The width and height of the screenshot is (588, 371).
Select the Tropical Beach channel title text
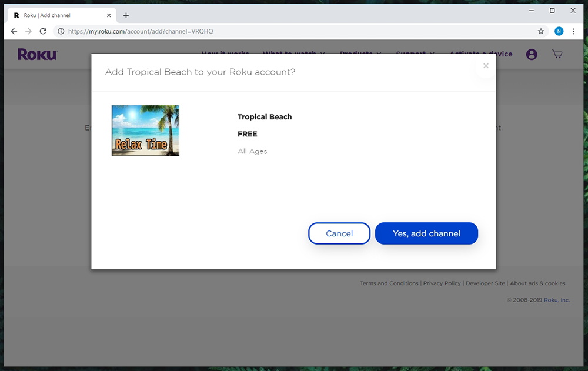pos(265,116)
